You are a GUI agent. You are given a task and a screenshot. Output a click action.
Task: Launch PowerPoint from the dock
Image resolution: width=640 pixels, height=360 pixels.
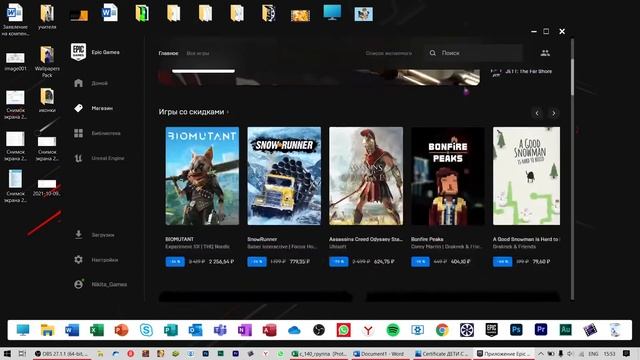point(121,330)
